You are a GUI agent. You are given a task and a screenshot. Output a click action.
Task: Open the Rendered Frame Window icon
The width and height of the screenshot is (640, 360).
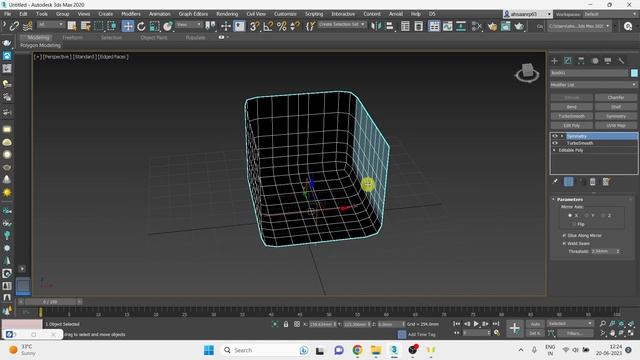pos(505,26)
